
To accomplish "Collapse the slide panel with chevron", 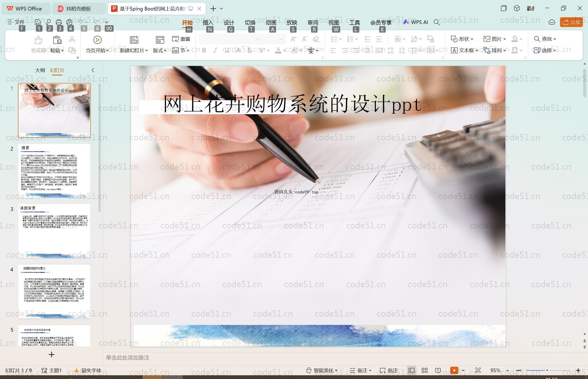I will point(93,70).
